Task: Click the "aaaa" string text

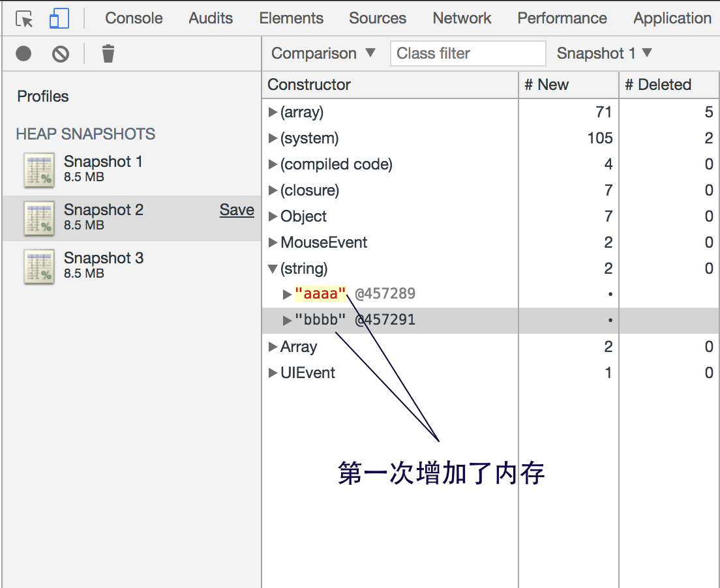Action: point(320,293)
